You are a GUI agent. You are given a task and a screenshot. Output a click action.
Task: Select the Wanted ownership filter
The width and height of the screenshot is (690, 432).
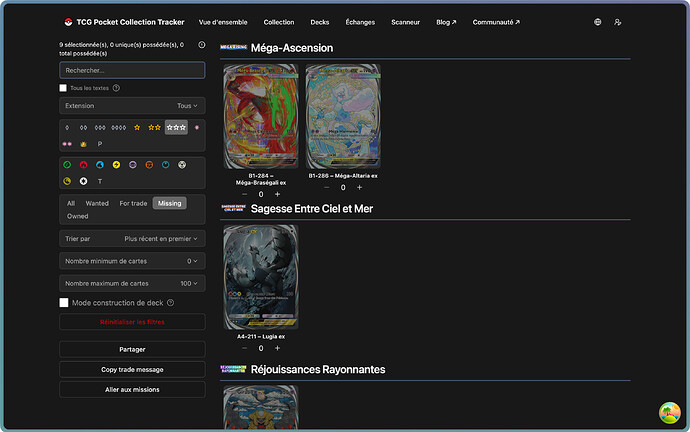[x=97, y=203]
